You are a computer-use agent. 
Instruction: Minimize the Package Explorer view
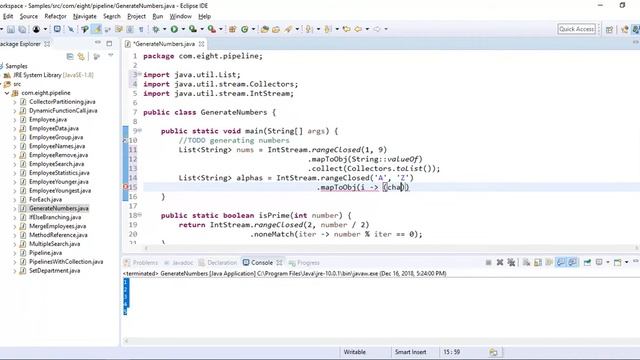pos(98,43)
